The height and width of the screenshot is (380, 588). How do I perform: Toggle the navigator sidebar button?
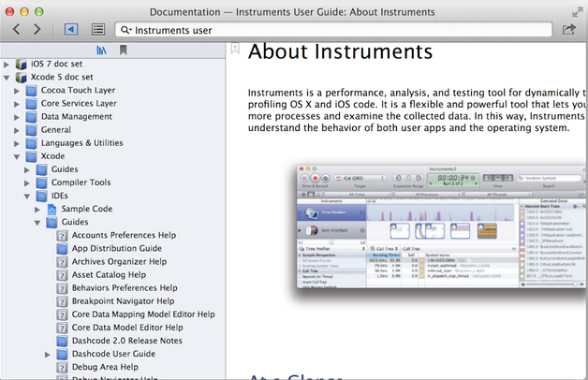[71, 30]
